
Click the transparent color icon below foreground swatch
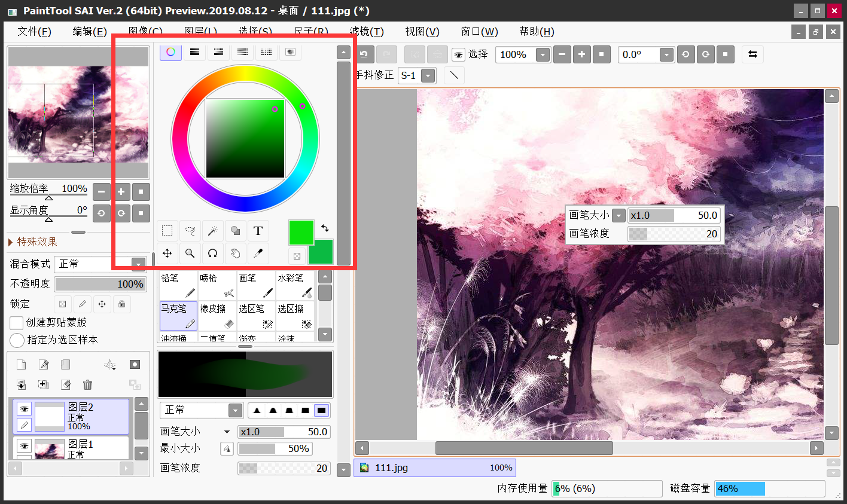[297, 256]
